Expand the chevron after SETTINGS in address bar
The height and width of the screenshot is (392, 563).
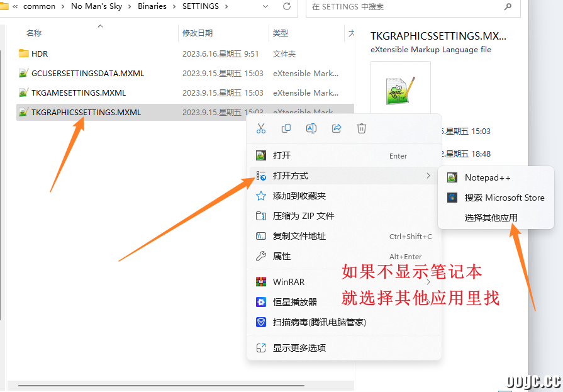pos(226,6)
